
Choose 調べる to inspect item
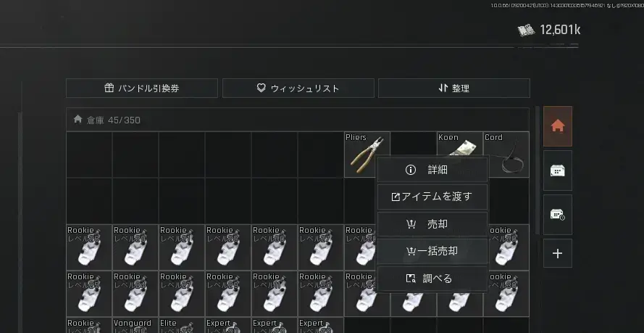pos(432,279)
